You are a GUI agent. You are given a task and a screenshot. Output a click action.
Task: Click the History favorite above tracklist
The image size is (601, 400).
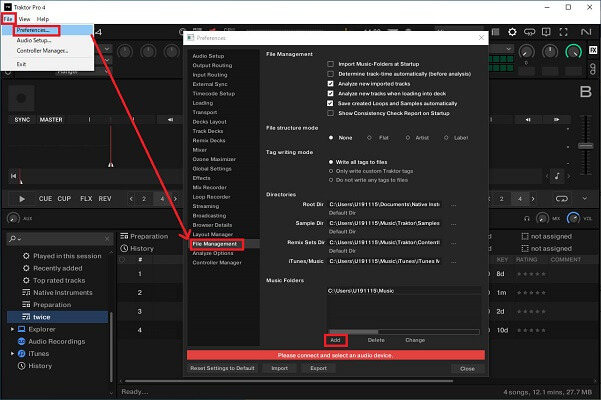137,249
